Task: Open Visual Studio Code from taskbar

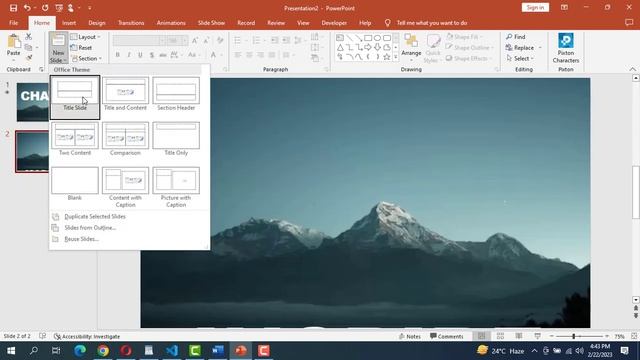Action: click(x=172, y=351)
